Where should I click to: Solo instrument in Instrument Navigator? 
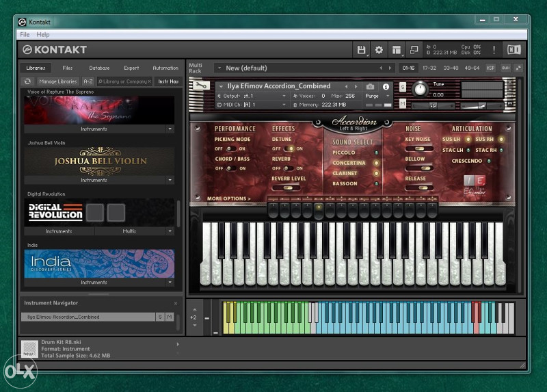point(160,317)
